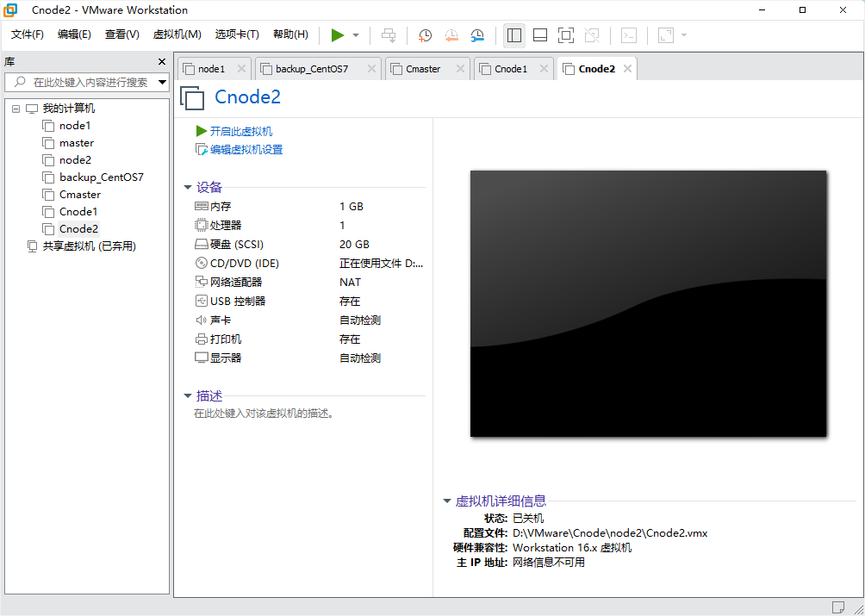
Task: Click the 20 GB hard disk value
Action: pyautogui.click(x=354, y=245)
